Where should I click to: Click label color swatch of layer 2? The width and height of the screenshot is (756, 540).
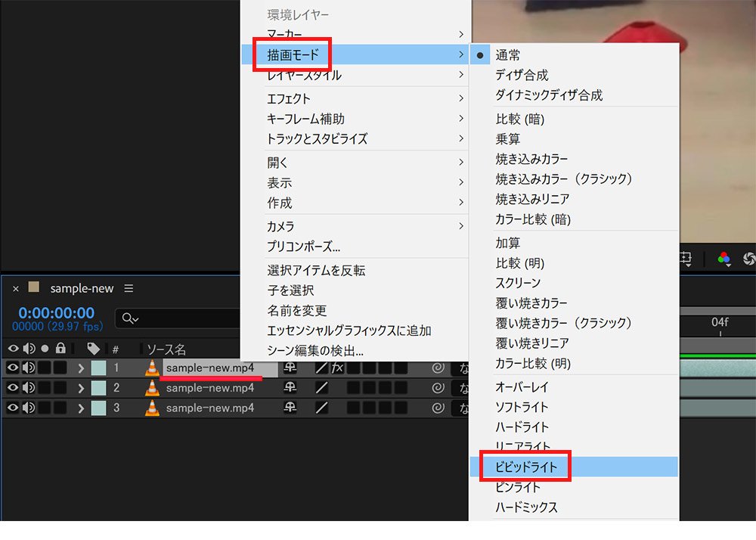(99, 388)
